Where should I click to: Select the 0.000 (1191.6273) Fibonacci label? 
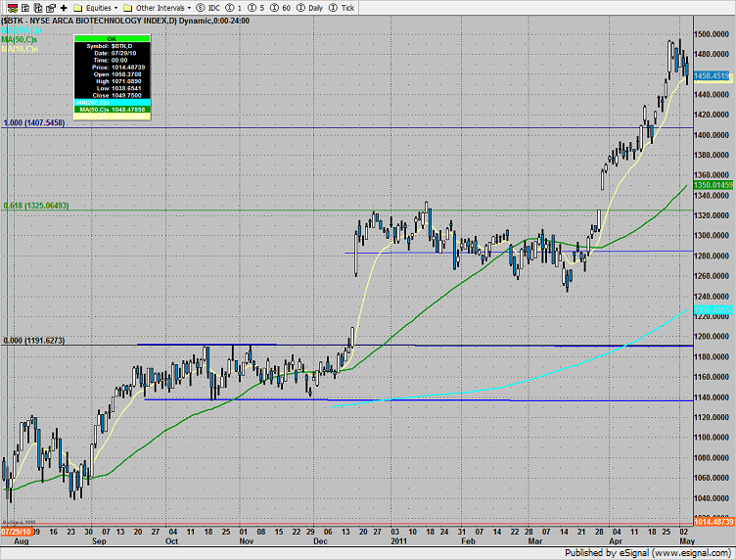pyautogui.click(x=34, y=341)
